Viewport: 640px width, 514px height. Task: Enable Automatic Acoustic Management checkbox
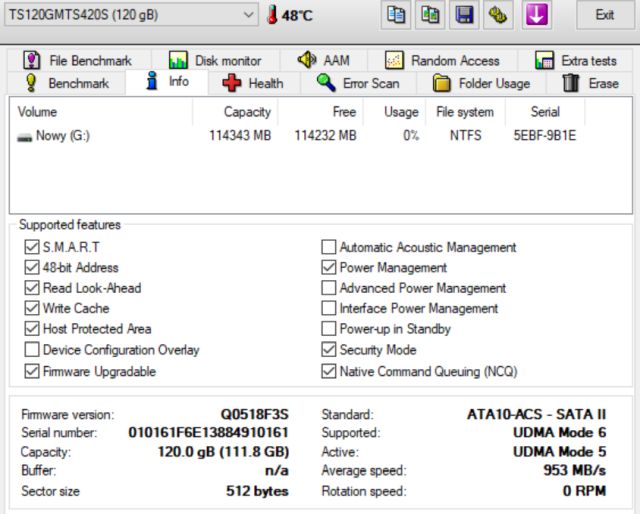tap(329, 247)
